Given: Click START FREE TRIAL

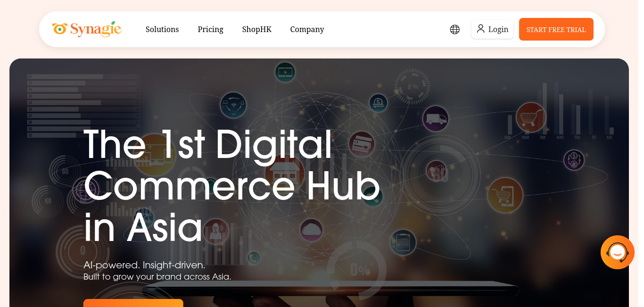Looking at the screenshot, I should 556,29.
